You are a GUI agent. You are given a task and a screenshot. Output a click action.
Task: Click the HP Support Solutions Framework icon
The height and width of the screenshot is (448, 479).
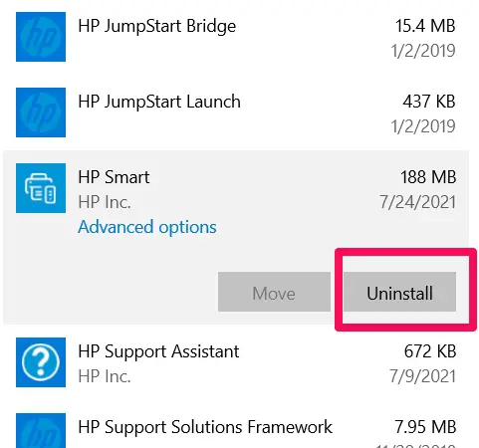coord(41,430)
